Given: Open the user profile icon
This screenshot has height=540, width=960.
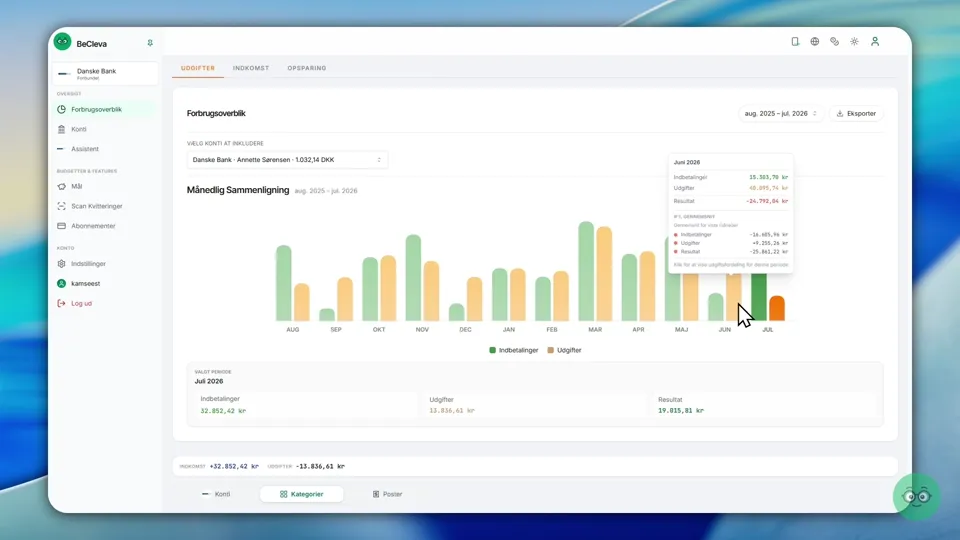Looking at the screenshot, I should tap(875, 42).
